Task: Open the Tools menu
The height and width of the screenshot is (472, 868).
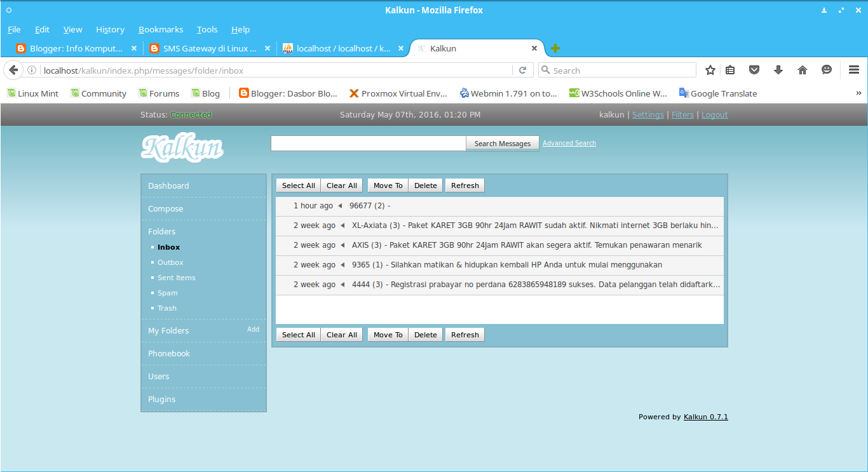Action: [207, 29]
